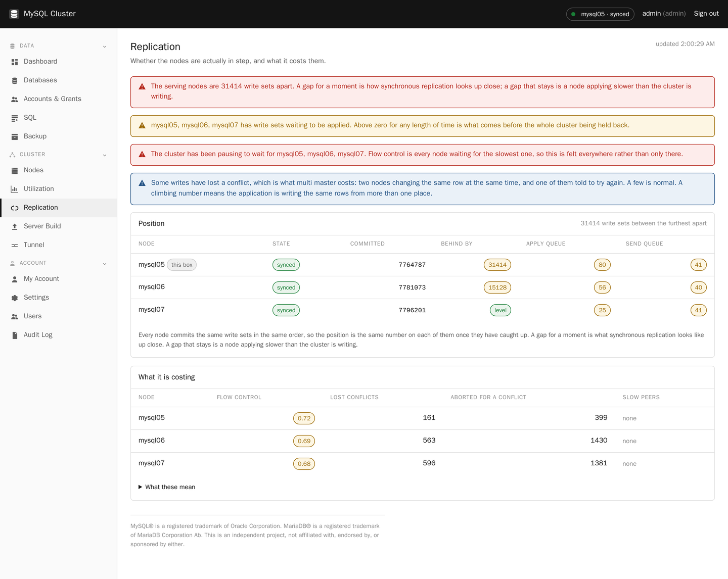Viewport: 728px width, 579px height.
Task: Expand the 'What these mean' disclosure
Action: click(x=167, y=487)
